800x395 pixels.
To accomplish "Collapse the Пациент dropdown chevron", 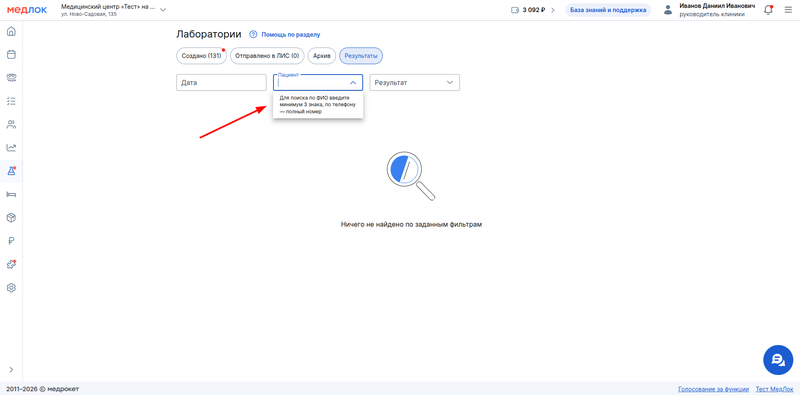I will click(353, 82).
